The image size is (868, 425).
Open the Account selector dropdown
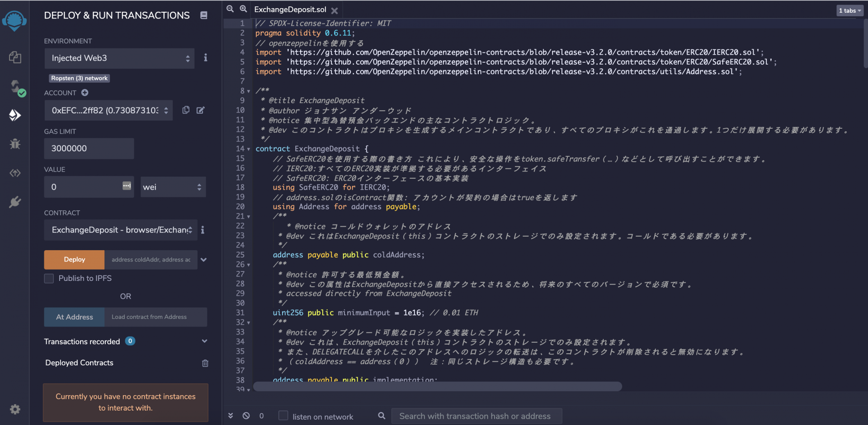pos(108,110)
